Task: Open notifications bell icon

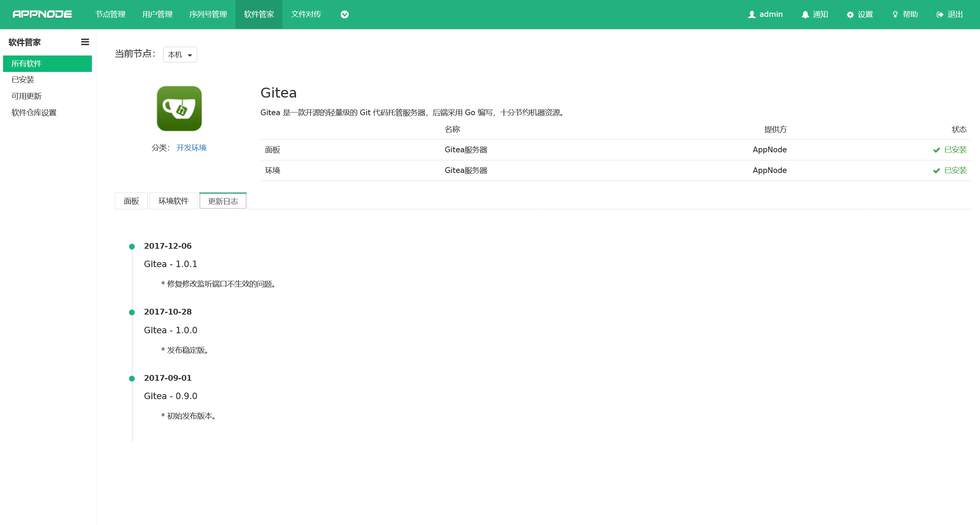Action: 805,15
